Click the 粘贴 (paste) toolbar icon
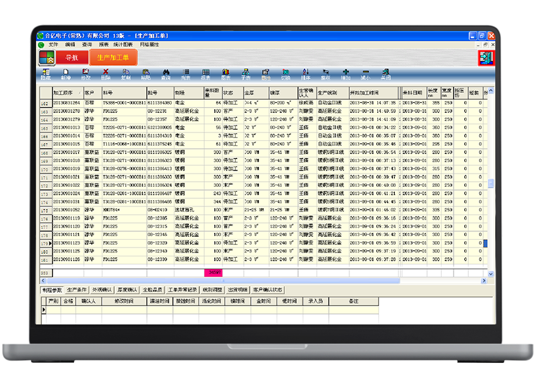This screenshot has width=537, height=392. coord(145,74)
